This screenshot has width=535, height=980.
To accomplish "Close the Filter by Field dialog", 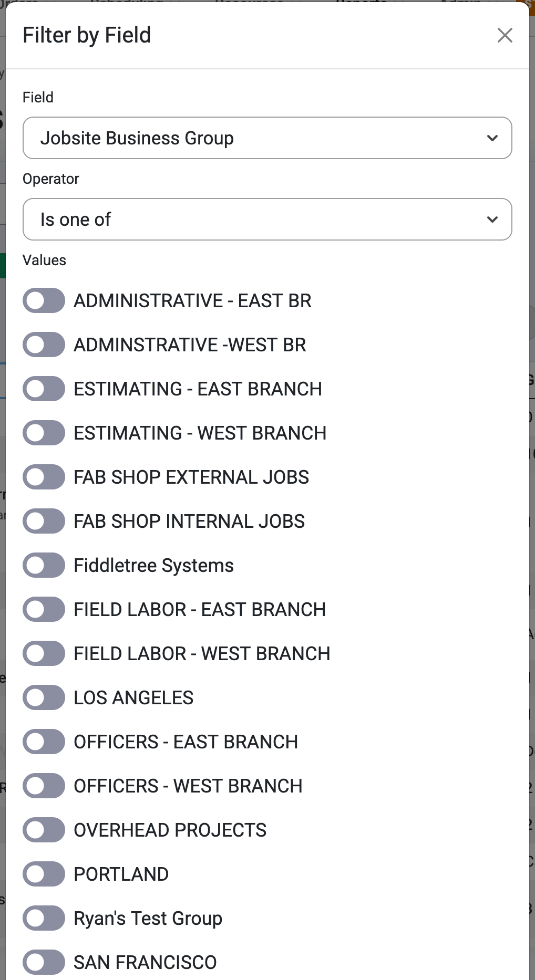I will 505,35.
